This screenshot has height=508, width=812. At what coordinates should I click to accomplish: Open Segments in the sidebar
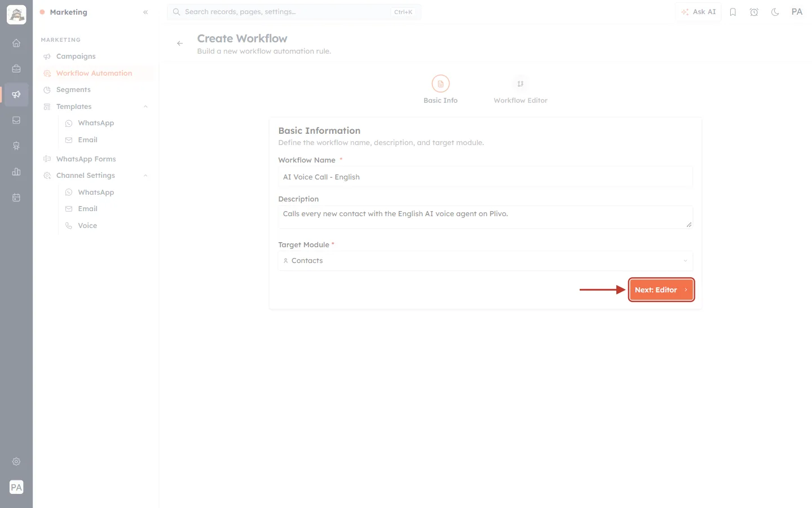95,90
